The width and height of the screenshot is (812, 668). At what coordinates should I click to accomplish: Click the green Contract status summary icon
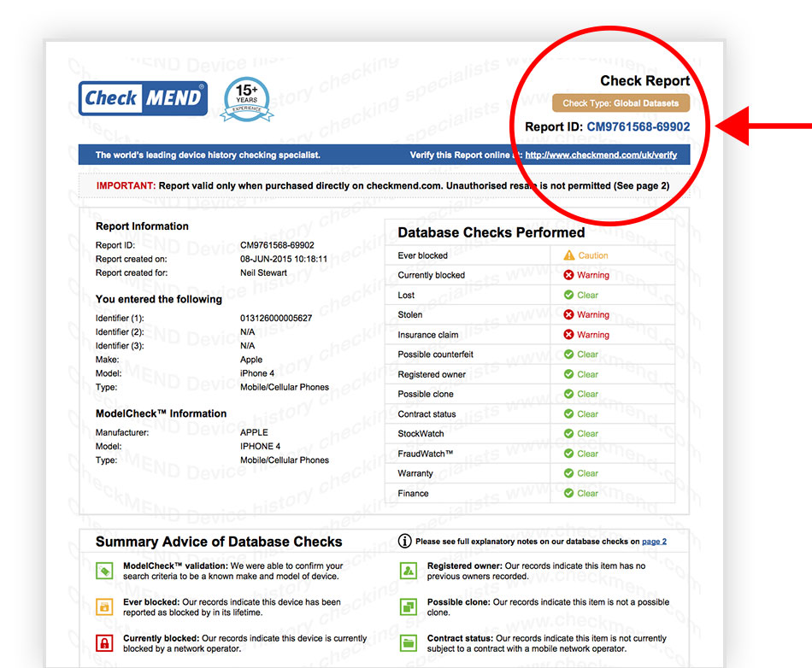(x=409, y=643)
